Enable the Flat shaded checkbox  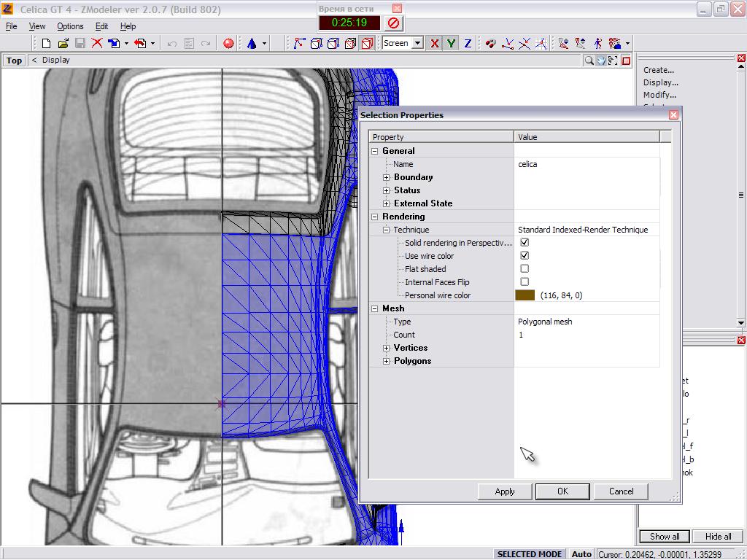[525, 269]
